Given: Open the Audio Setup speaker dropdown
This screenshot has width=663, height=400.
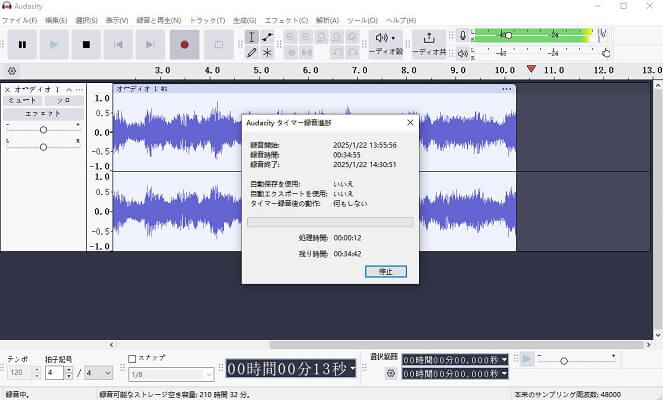Looking at the screenshot, I should click(x=386, y=44).
